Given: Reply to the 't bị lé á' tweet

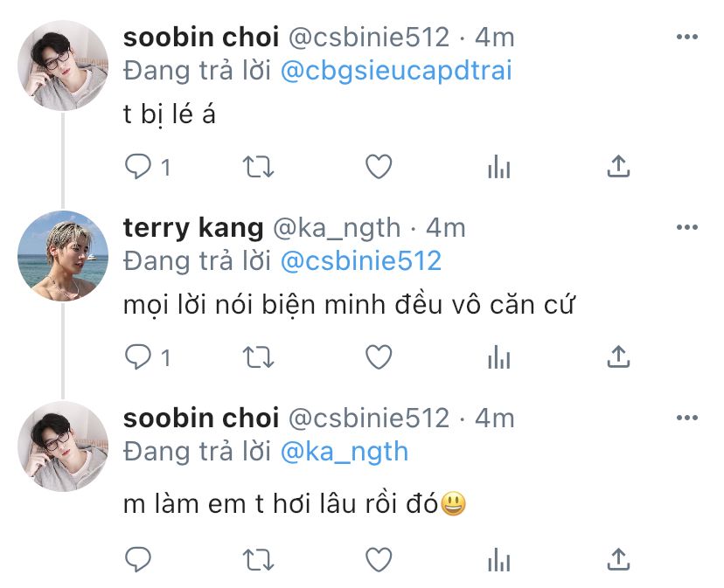Looking at the screenshot, I should tap(139, 166).
